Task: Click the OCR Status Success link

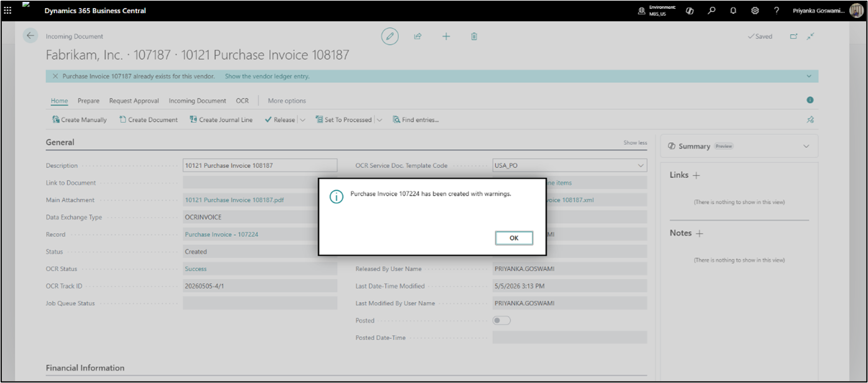Action: [196, 269]
